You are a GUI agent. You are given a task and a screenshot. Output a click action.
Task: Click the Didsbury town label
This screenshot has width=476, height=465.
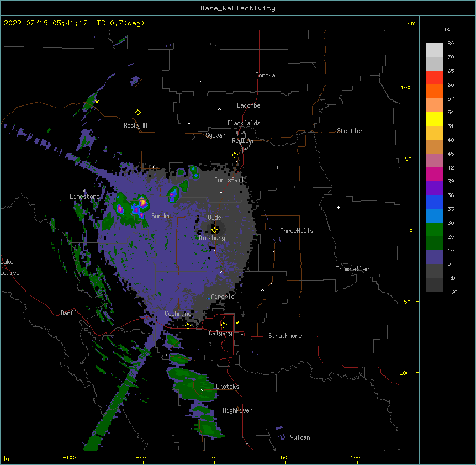coord(212,238)
